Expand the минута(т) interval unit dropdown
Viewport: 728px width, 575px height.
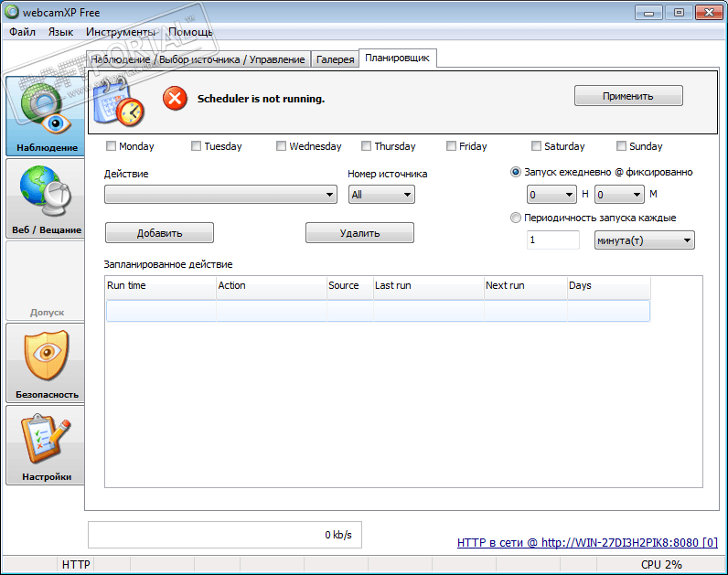point(645,240)
